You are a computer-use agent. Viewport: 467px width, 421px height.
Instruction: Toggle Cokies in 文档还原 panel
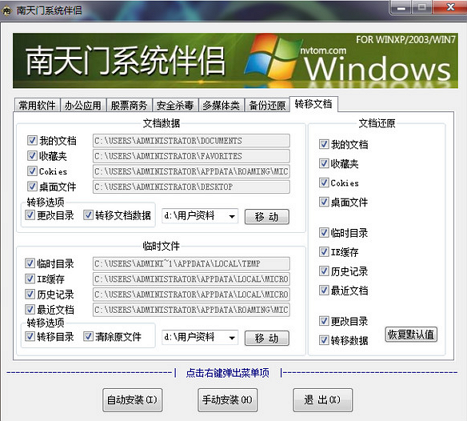[x=324, y=183]
